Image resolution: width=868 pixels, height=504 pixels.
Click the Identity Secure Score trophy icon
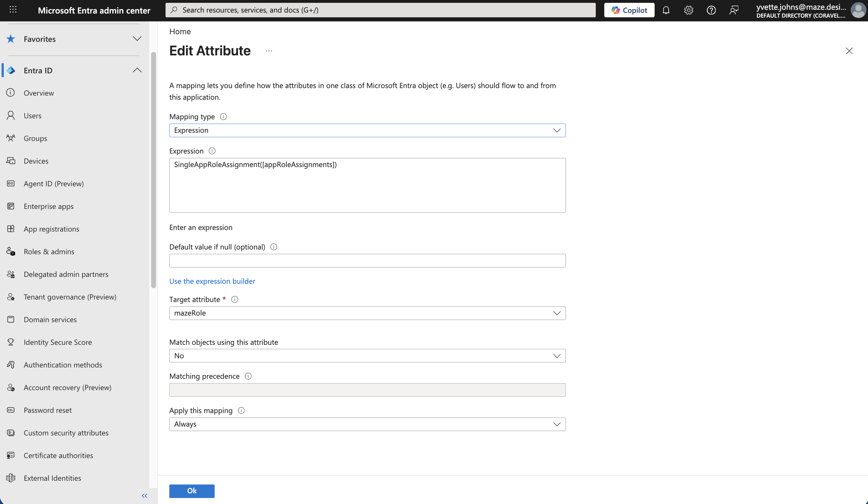point(11,342)
